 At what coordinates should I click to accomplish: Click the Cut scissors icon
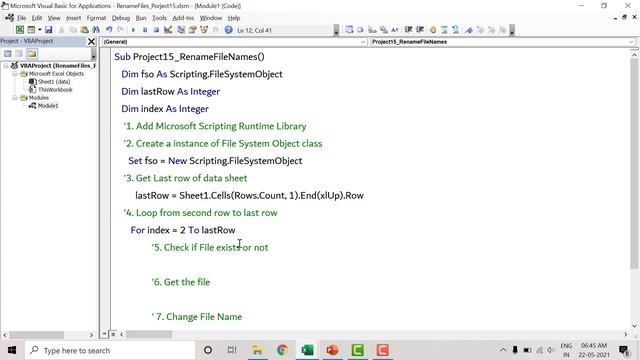point(61,30)
